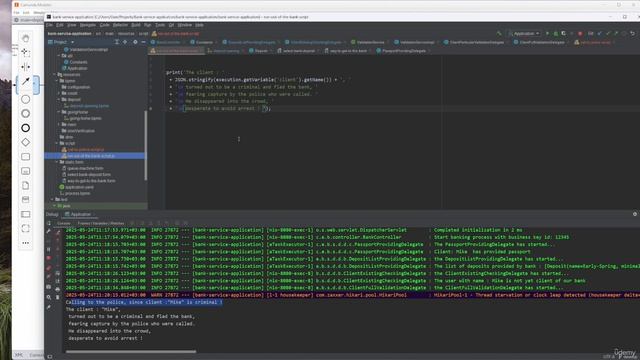Click the XML tab at Camunda Modeler bottom
This screenshot has width=640, height=360.
click(x=19, y=355)
